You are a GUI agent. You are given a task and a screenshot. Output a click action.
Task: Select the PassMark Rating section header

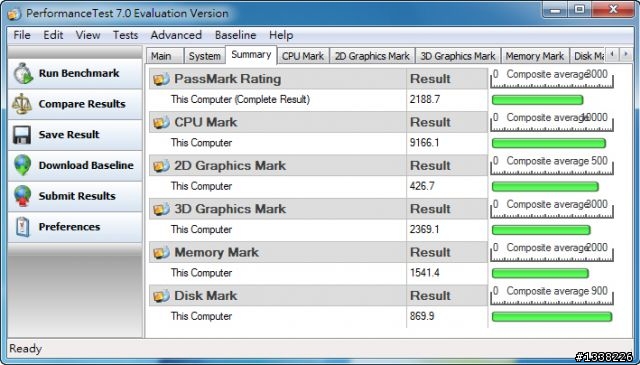(x=318, y=79)
